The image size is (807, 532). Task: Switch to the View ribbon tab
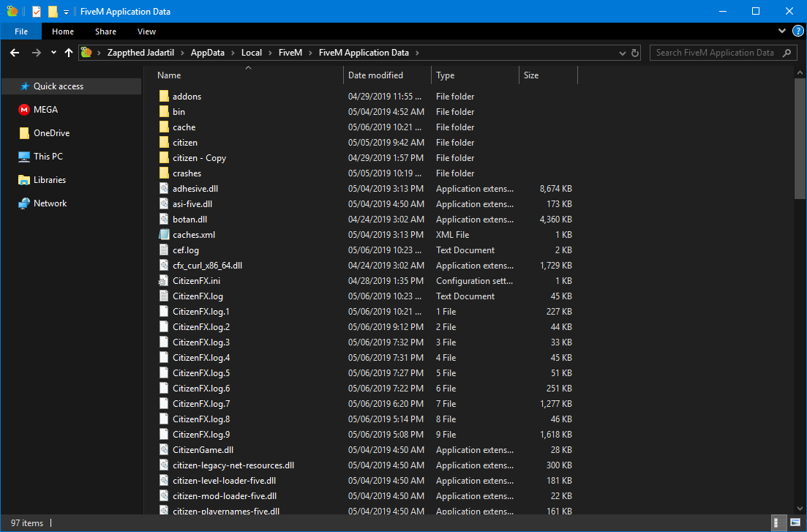pyautogui.click(x=146, y=31)
